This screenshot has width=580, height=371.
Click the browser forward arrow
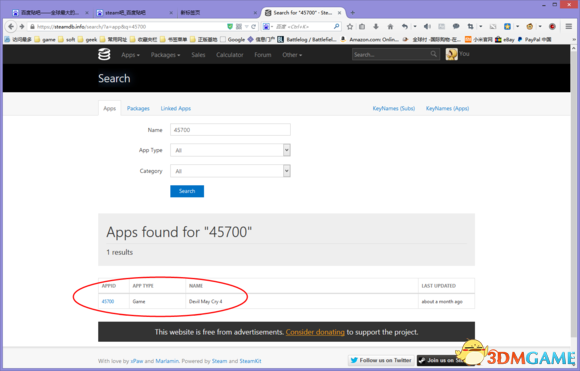(x=22, y=26)
